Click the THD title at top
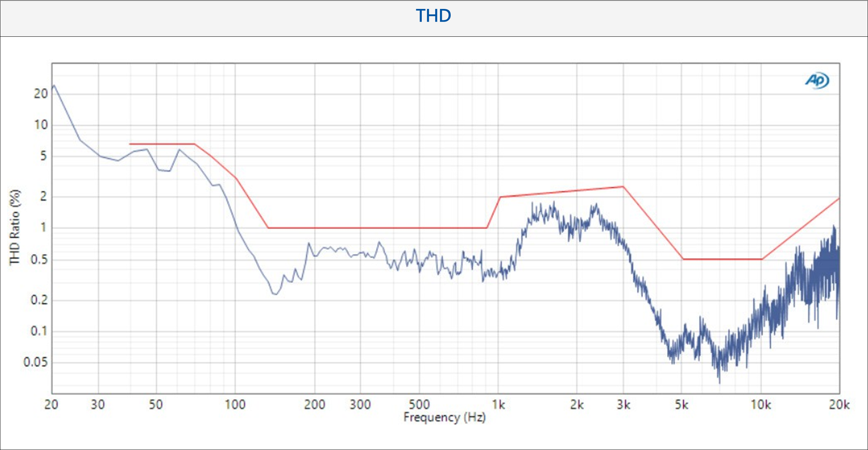This screenshot has width=868, height=450. 433,16
